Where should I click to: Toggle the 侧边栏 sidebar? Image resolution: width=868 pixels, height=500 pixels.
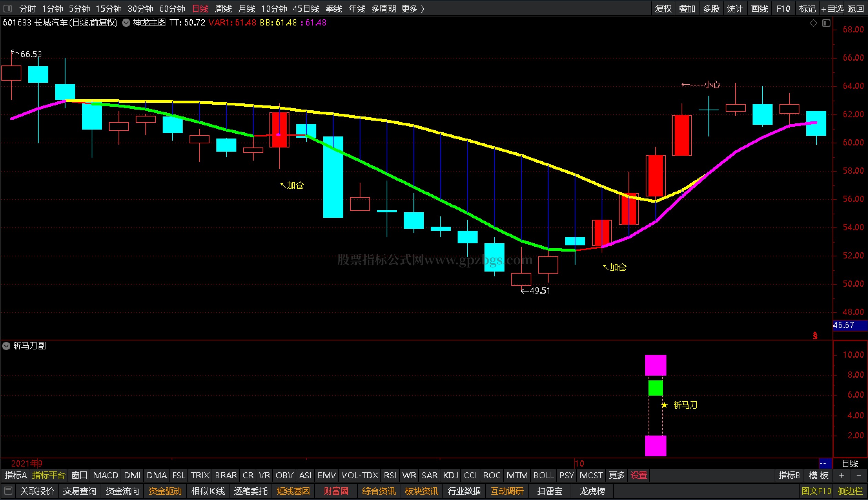click(x=850, y=491)
